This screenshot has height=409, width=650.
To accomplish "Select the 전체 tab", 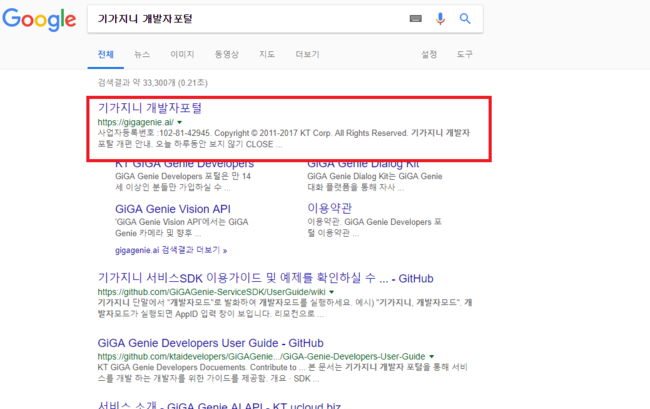I will pos(105,54).
